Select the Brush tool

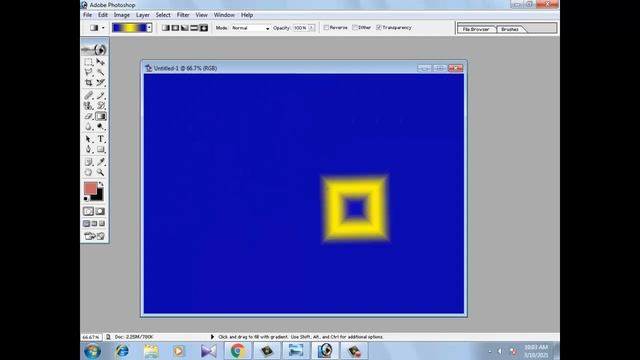point(100,96)
